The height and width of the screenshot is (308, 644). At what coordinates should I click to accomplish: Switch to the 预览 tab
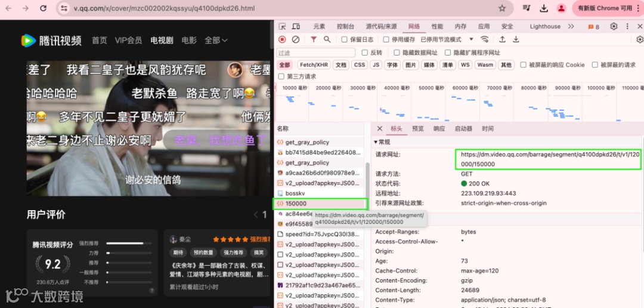point(417,129)
